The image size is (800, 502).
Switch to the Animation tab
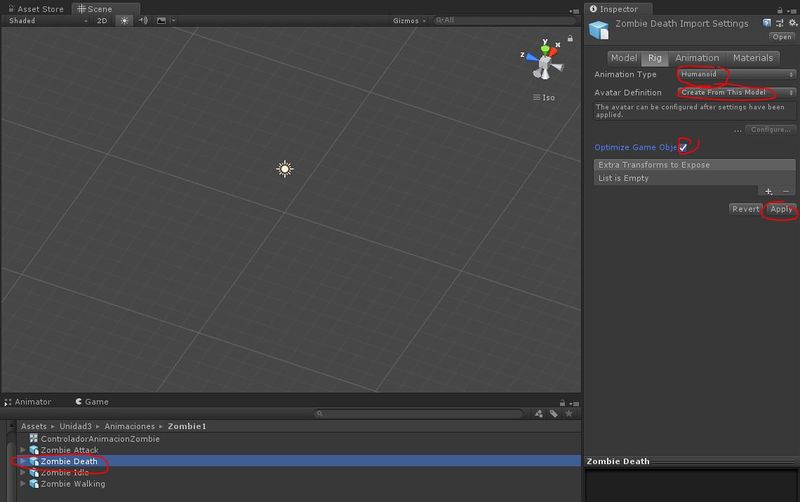point(697,58)
